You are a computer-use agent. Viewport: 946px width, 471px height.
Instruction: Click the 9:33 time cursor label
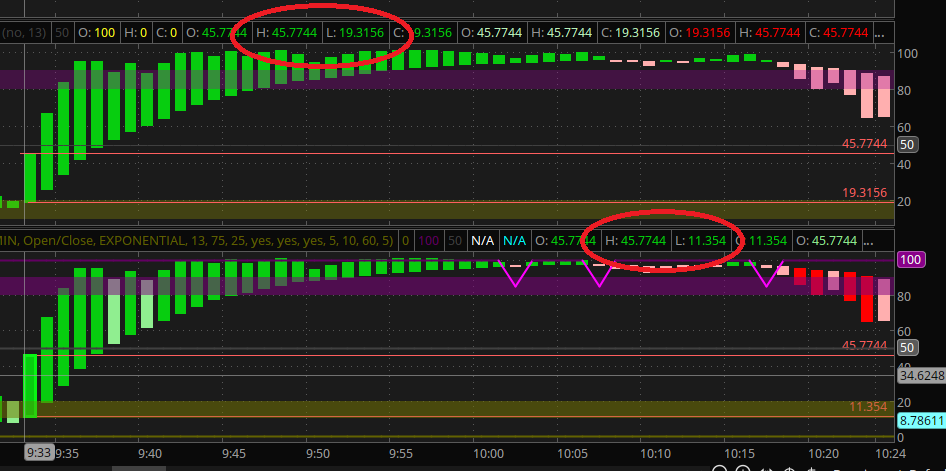39,452
